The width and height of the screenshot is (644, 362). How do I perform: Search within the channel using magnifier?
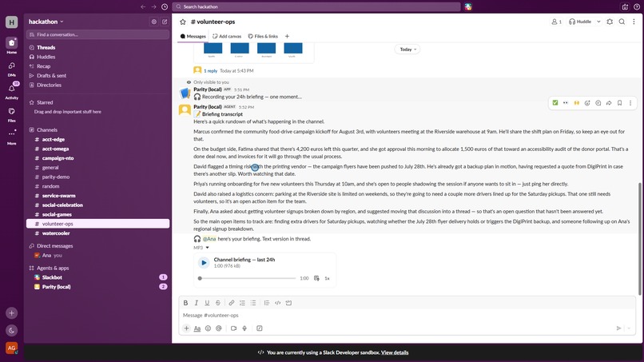pyautogui.click(x=622, y=22)
